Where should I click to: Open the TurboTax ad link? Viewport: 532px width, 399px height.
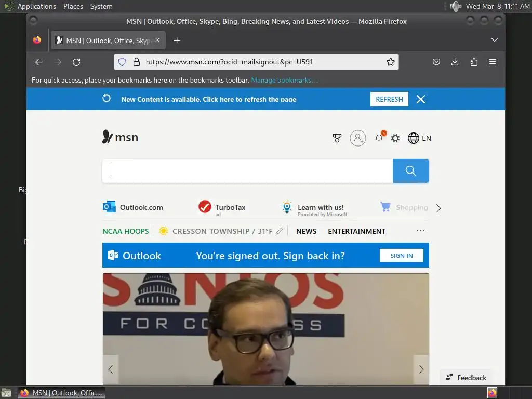click(222, 208)
